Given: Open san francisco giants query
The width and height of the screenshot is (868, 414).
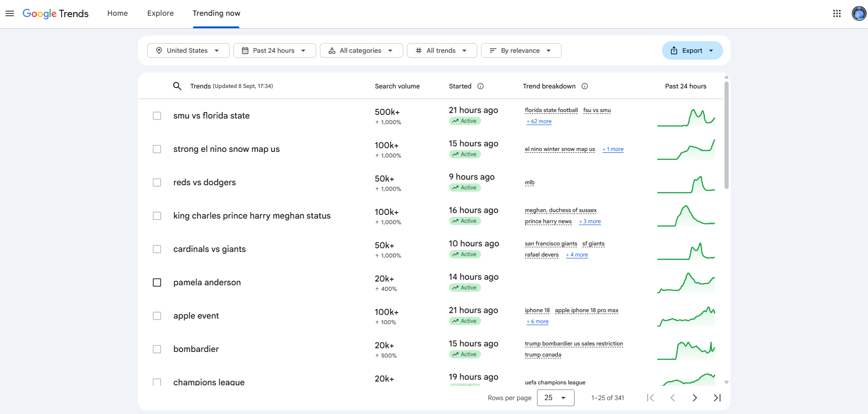Looking at the screenshot, I should click(551, 244).
